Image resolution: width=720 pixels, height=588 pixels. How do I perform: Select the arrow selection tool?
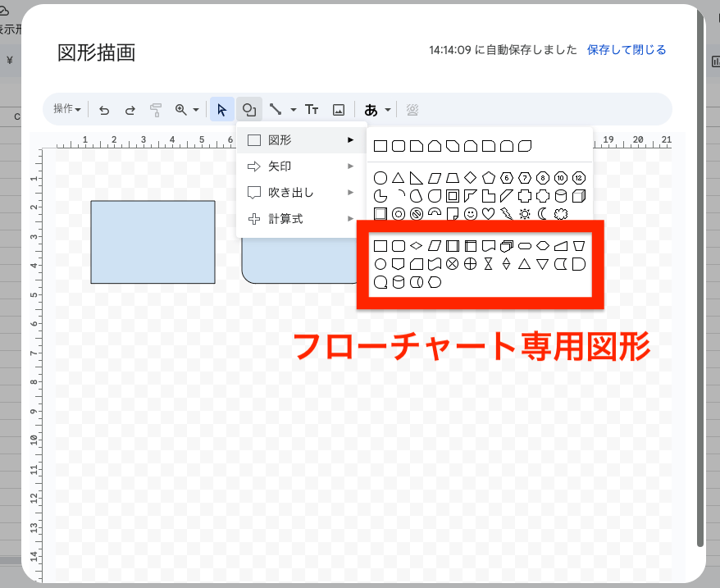coord(221,108)
